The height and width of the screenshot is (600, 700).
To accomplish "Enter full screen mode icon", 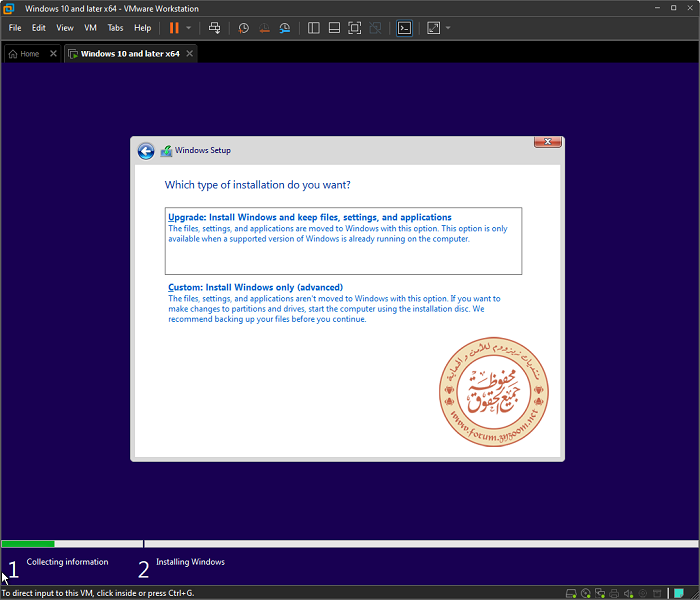I will click(355, 28).
